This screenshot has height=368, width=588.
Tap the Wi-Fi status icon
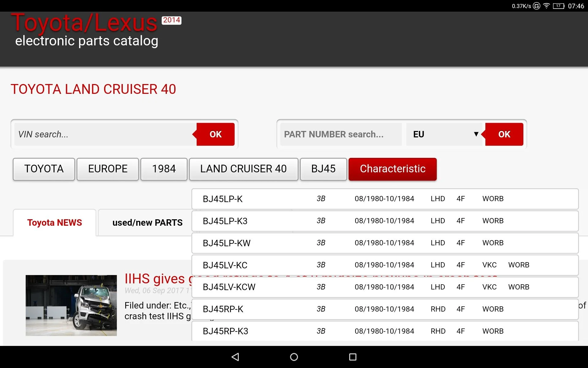point(546,6)
